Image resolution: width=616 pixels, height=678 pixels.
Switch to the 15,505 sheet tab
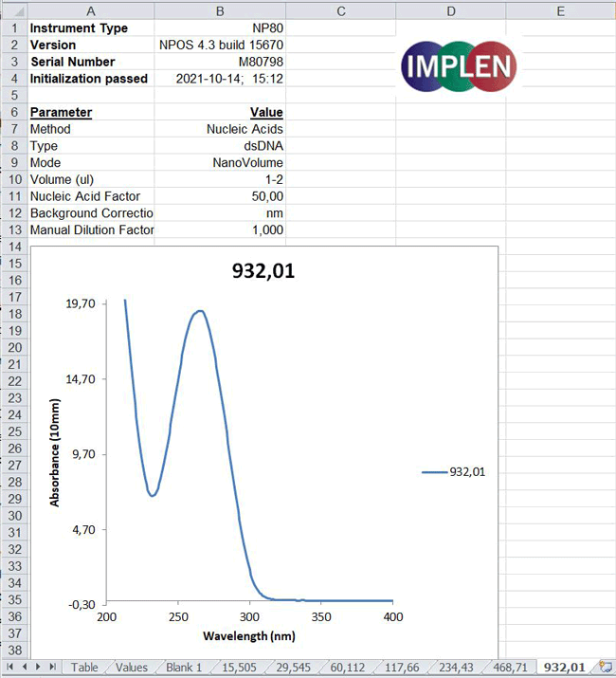pyautogui.click(x=239, y=668)
